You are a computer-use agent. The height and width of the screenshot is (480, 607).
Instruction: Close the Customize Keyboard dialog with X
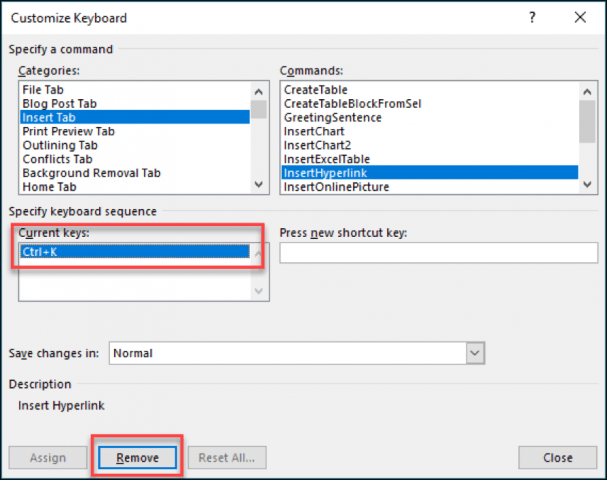[x=580, y=17]
